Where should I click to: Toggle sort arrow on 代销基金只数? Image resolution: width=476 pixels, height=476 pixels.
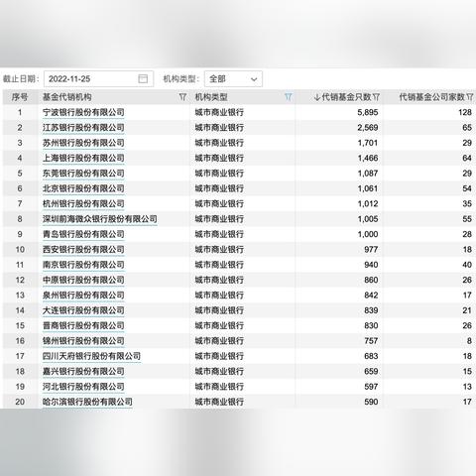pos(317,97)
